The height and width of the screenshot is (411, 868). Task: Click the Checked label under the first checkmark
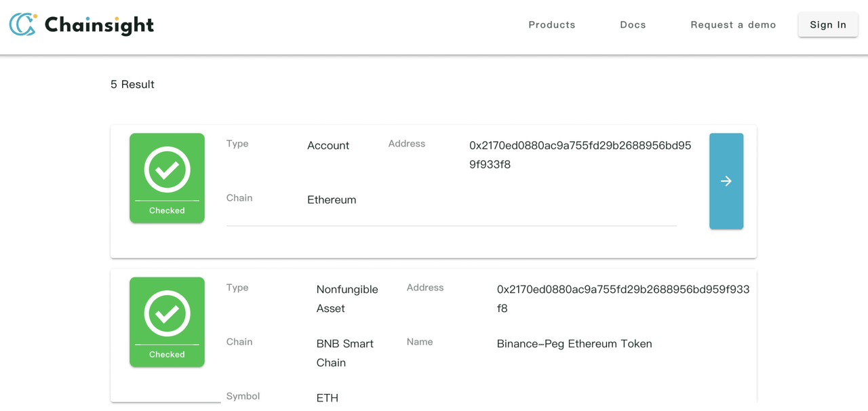click(x=167, y=210)
